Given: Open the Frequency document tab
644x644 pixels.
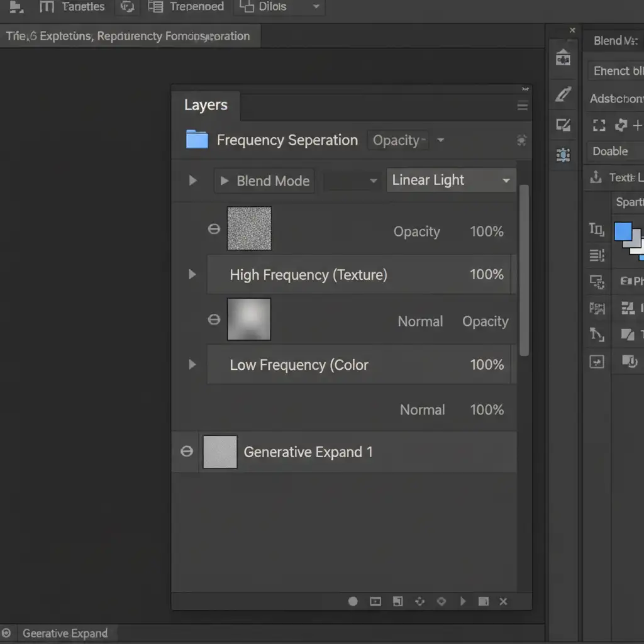Looking at the screenshot, I should [128, 36].
